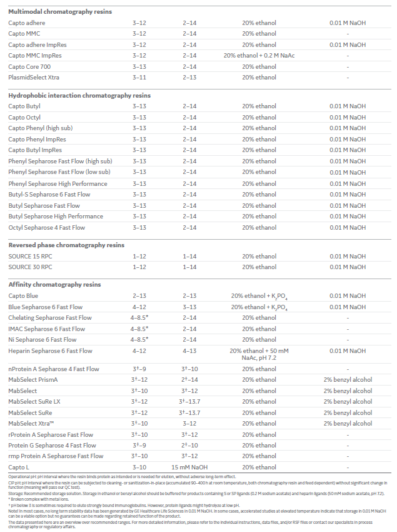
Task: Click the 'Storage: Recommended storage solution' footnote
Action: pyautogui.click(x=196, y=494)
